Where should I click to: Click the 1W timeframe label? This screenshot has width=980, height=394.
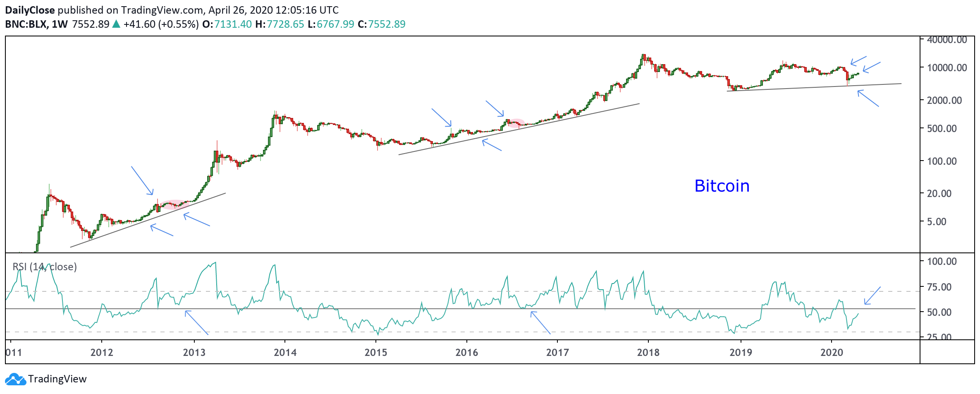point(60,24)
